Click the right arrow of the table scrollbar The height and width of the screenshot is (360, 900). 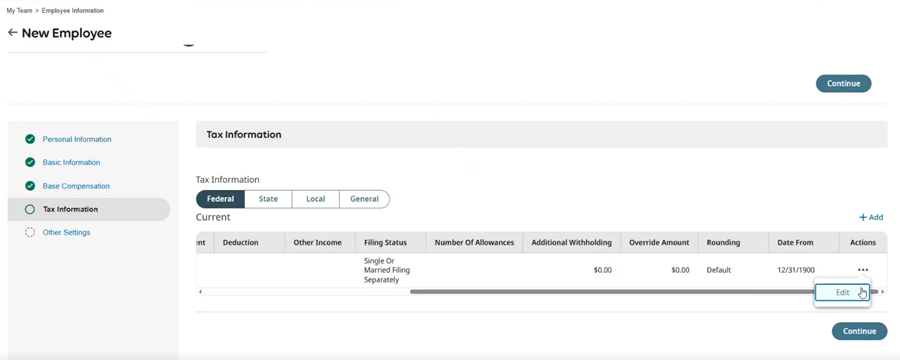point(883,292)
